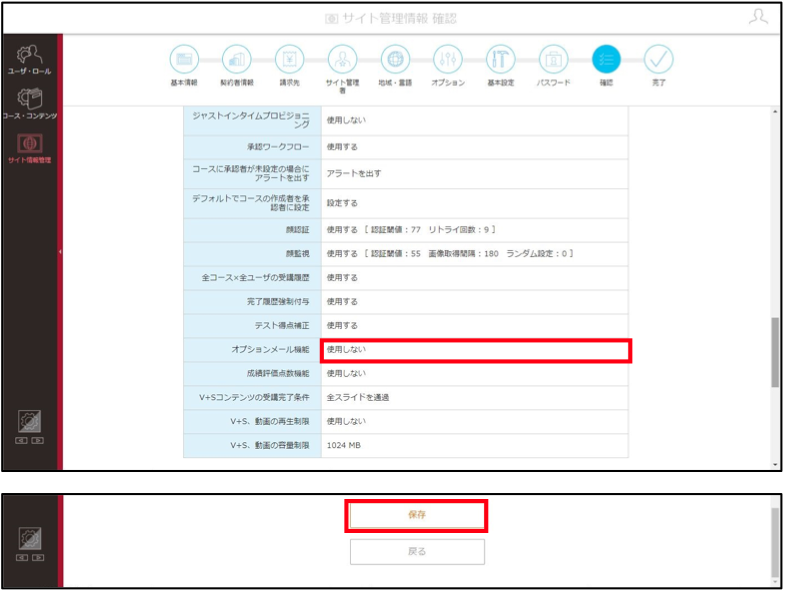Click the settings gear icon in upper sidebar panel
The image size is (785, 592).
30,421
